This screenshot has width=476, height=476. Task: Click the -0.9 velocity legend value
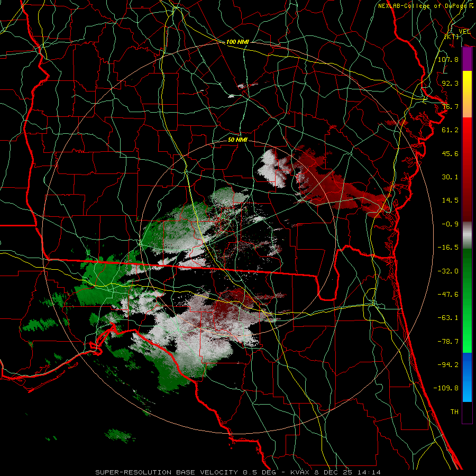pos(450,224)
